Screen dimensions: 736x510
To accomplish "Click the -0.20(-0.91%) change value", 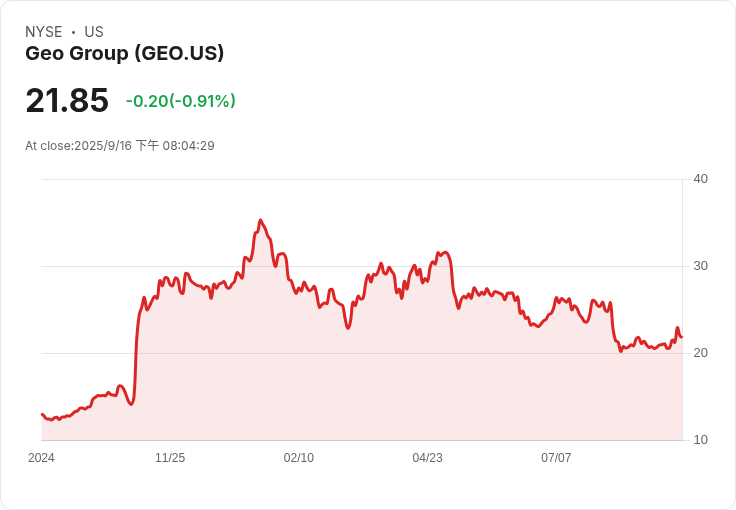I will (x=180, y=101).
